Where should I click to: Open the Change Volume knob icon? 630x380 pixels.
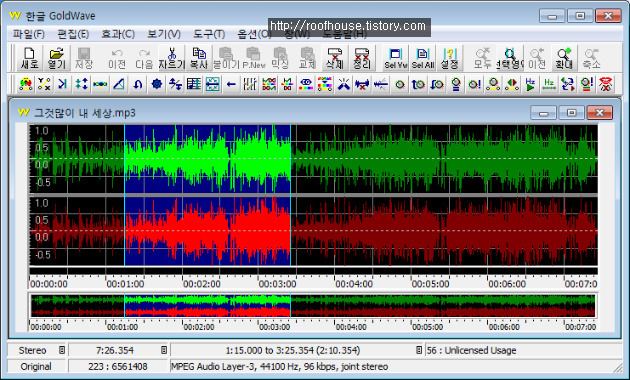tap(400, 84)
